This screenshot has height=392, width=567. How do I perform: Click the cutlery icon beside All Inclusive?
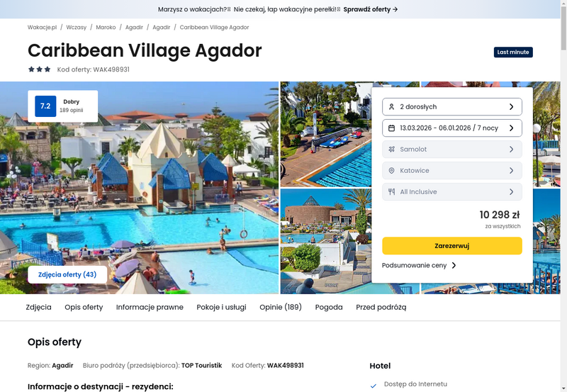391,192
